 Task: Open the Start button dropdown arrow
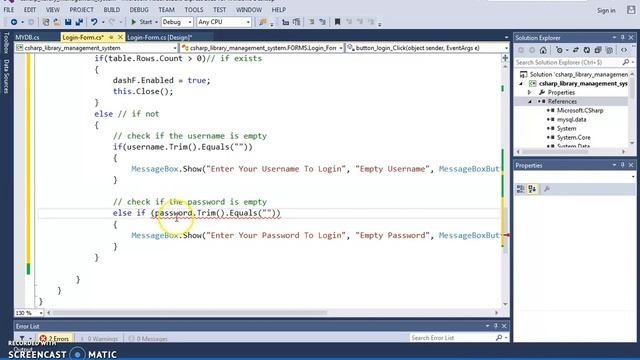tap(156, 22)
